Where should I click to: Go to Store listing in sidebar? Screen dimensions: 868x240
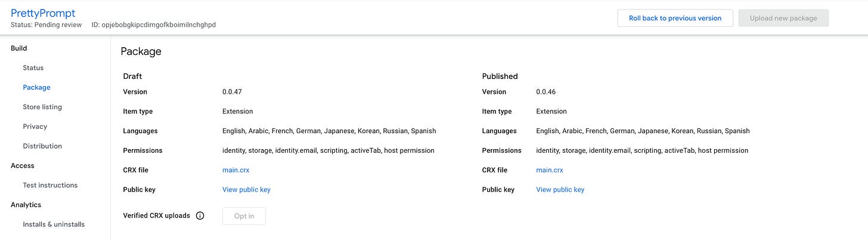tap(42, 107)
